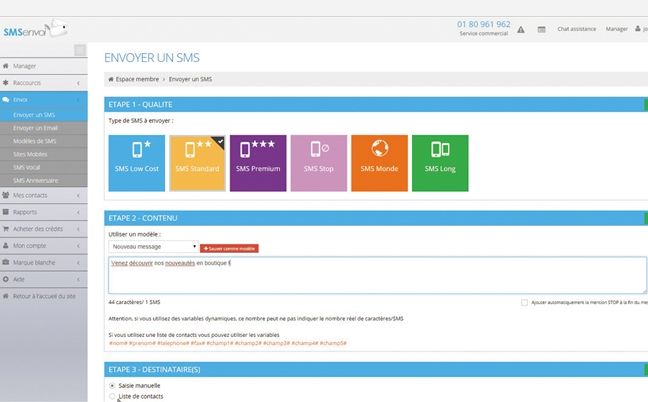Expand the Raccourcis menu chevron

pos(78,83)
